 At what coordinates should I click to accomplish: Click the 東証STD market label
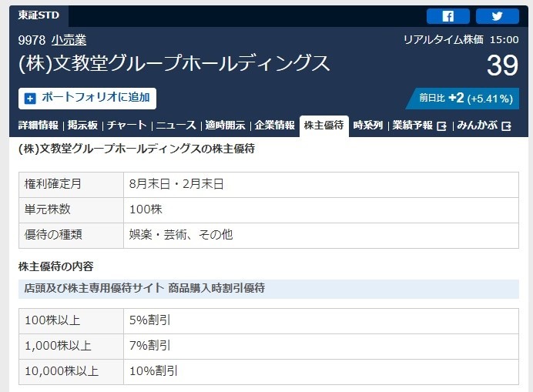39,15
